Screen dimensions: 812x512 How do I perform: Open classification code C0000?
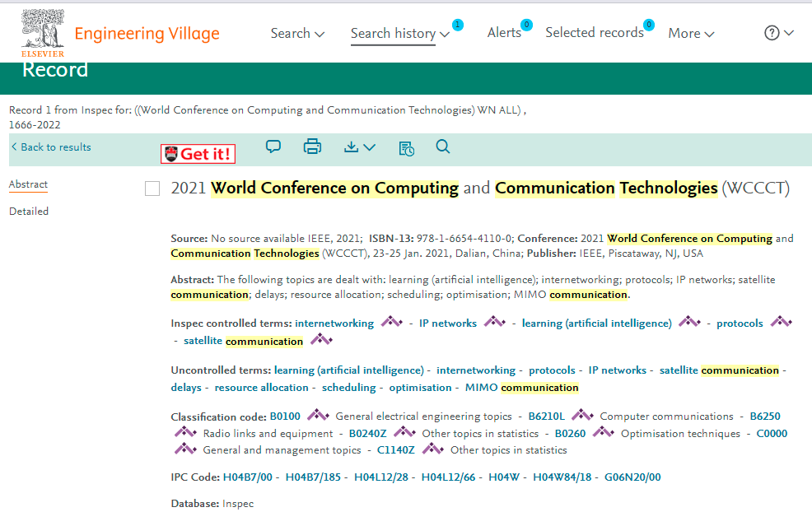772,434
